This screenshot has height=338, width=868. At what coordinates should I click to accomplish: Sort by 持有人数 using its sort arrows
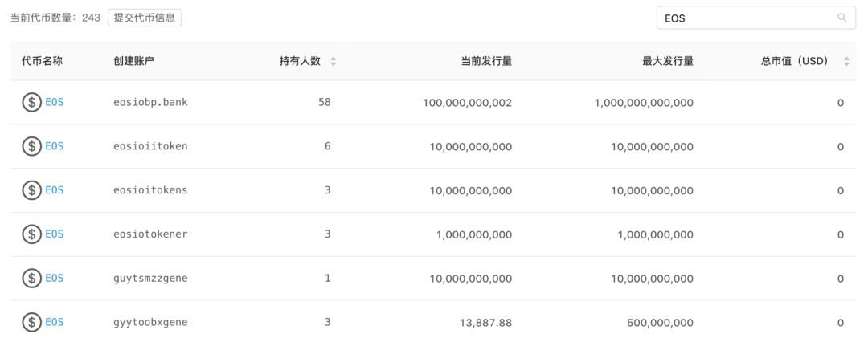[334, 61]
